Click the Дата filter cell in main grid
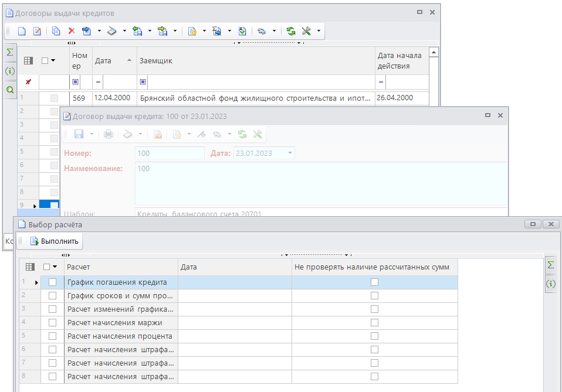562x392 pixels. point(120,81)
